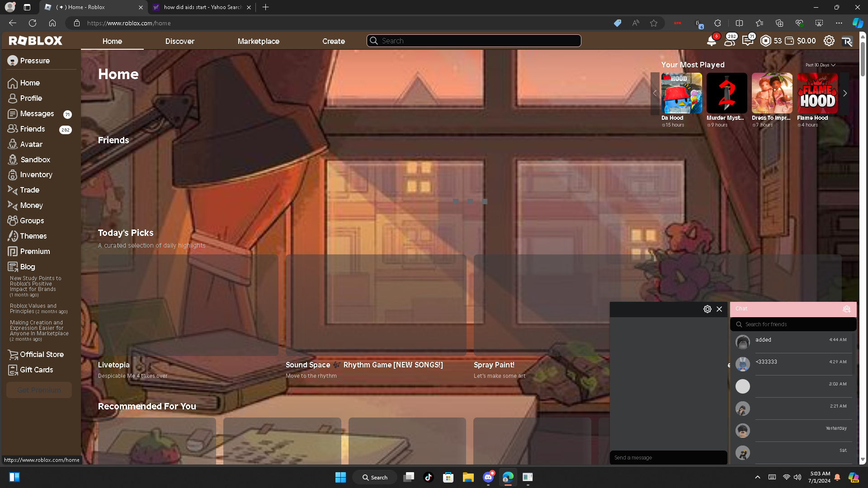Expand Past 30 Days dropdown
Viewport: 868px width, 488px height.
pos(820,65)
